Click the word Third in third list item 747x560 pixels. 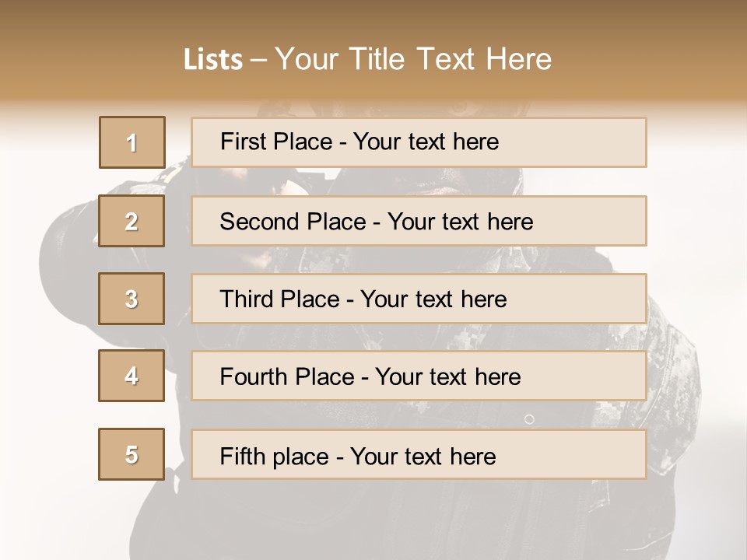(x=246, y=299)
